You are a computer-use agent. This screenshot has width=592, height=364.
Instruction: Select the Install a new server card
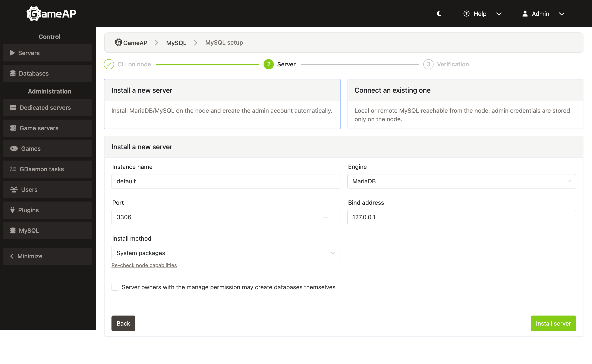pos(222,104)
